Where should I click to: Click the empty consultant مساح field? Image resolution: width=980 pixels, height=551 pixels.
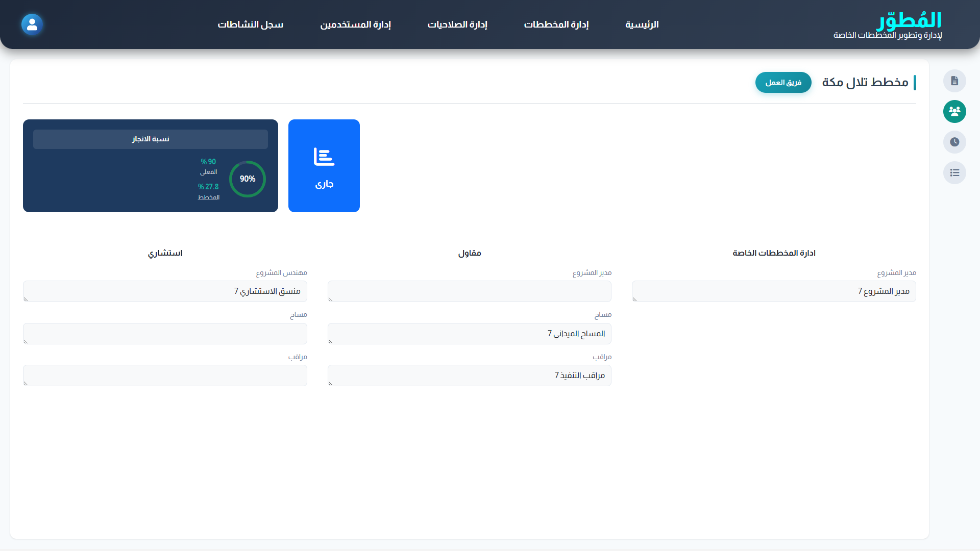pos(165,334)
